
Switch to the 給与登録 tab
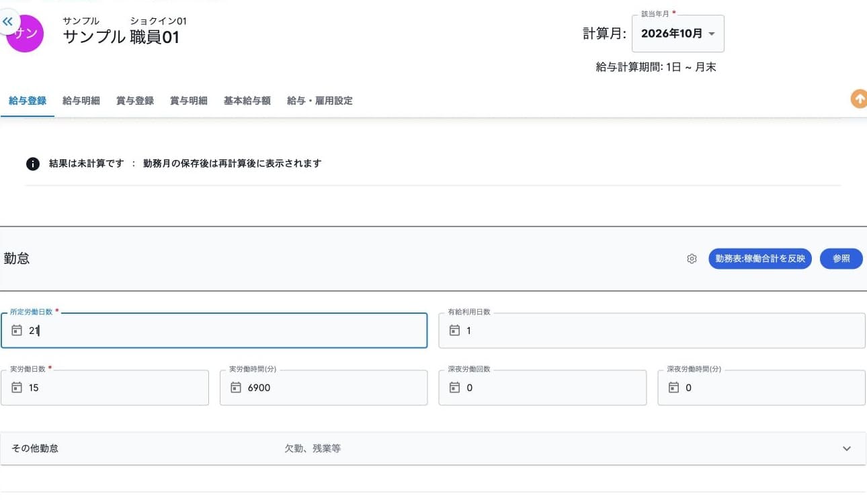(28, 101)
